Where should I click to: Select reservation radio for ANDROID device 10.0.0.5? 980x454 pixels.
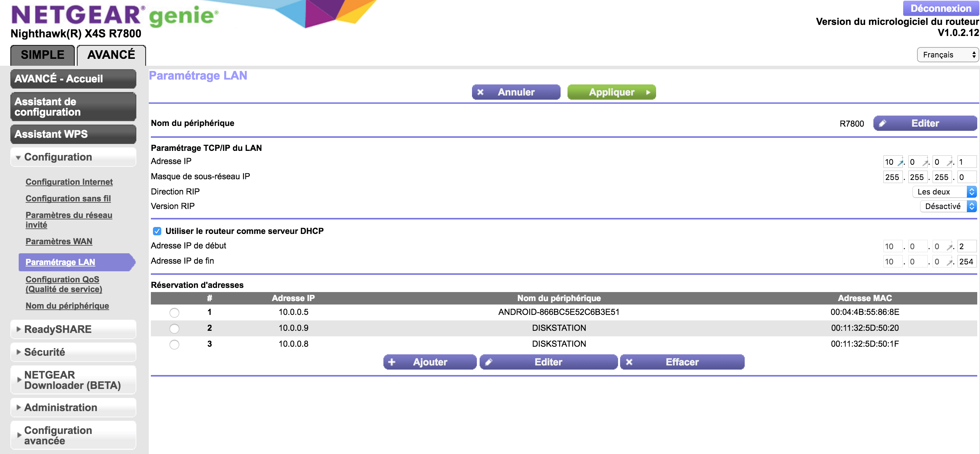(174, 312)
